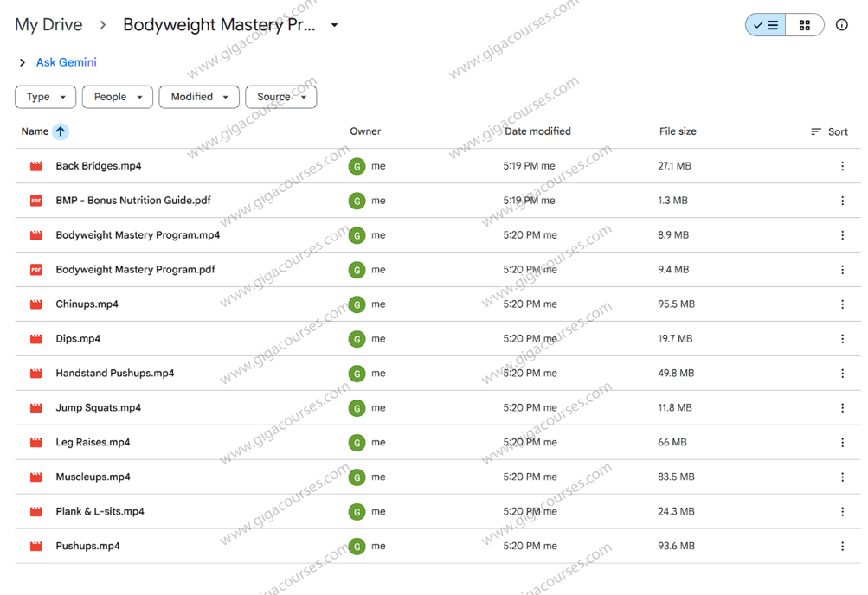The image size is (868, 595).
Task: Keep list view selected in the view switcher
Action: click(765, 24)
